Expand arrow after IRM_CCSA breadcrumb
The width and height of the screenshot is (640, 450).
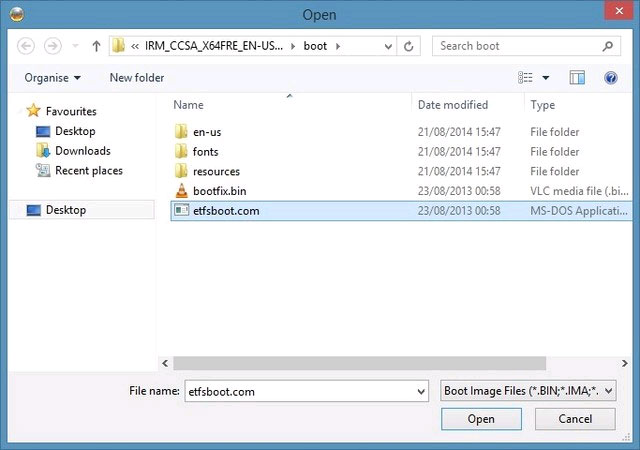tap(293, 46)
